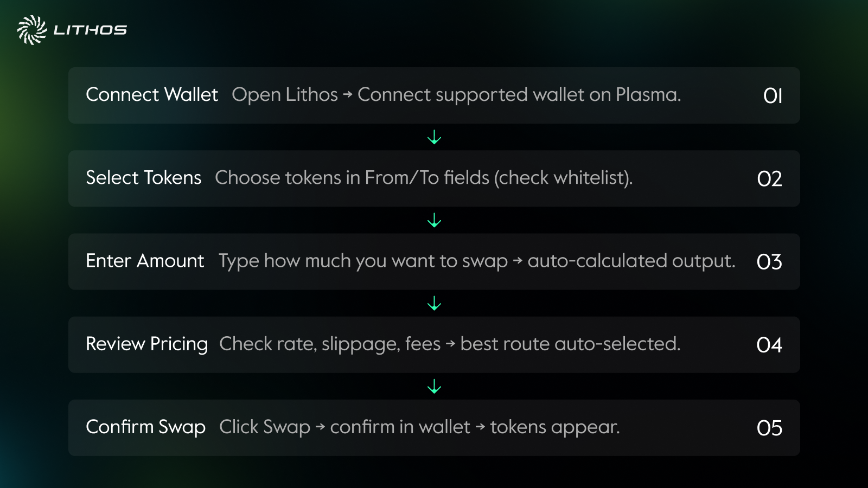Click the Confirm Swap step title
The image size is (868, 488).
coord(145,427)
